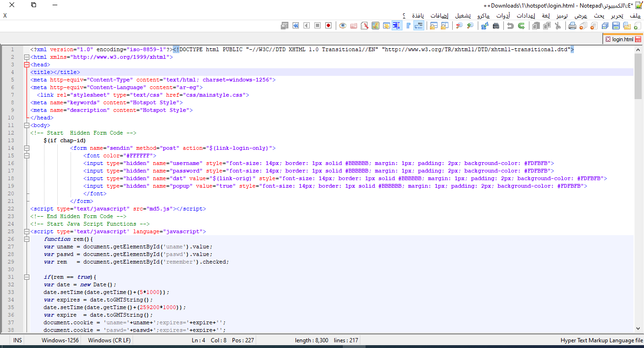The width and height of the screenshot is (644, 348).
Task: Open the إعدادات (Settings) menu
Action: [x=526, y=16]
